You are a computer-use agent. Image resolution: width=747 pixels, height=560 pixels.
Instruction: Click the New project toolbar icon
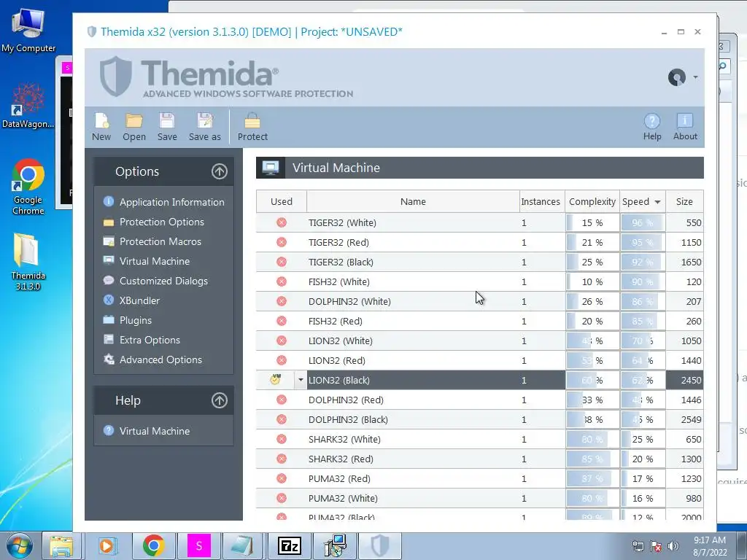click(101, 121)
